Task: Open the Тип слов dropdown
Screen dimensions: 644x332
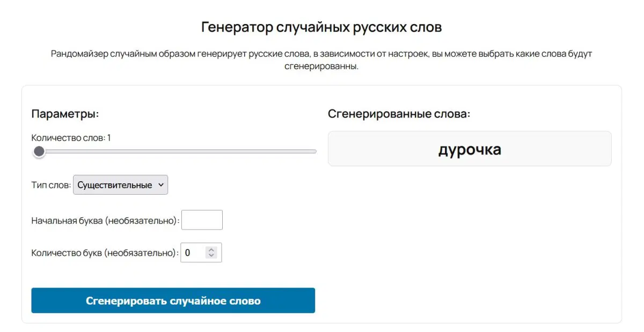Action: coord(120,185)
